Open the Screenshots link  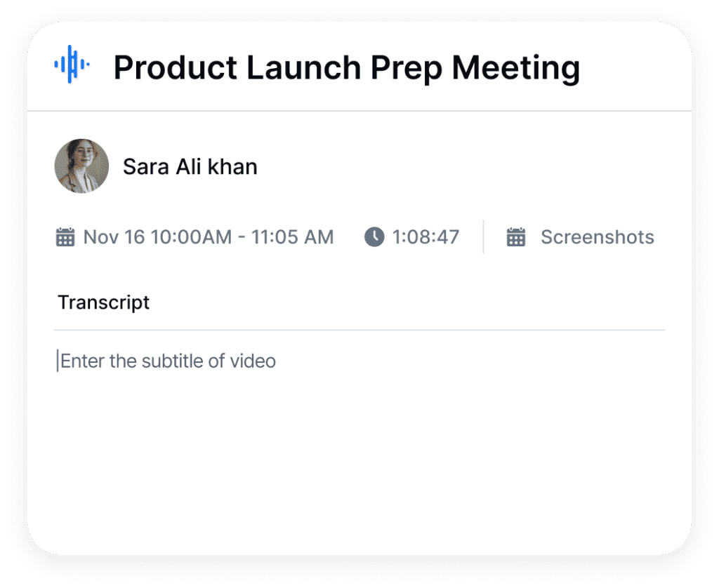click(597, 237)
